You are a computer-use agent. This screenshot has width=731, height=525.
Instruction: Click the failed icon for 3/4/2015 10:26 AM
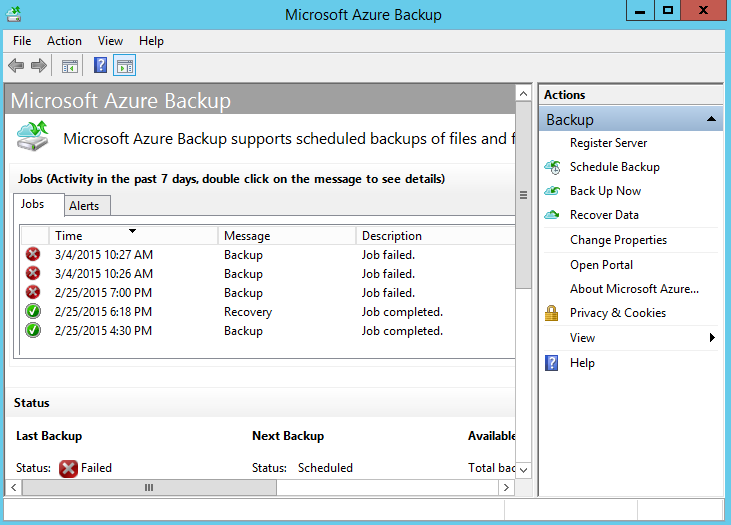pos(33,273)
